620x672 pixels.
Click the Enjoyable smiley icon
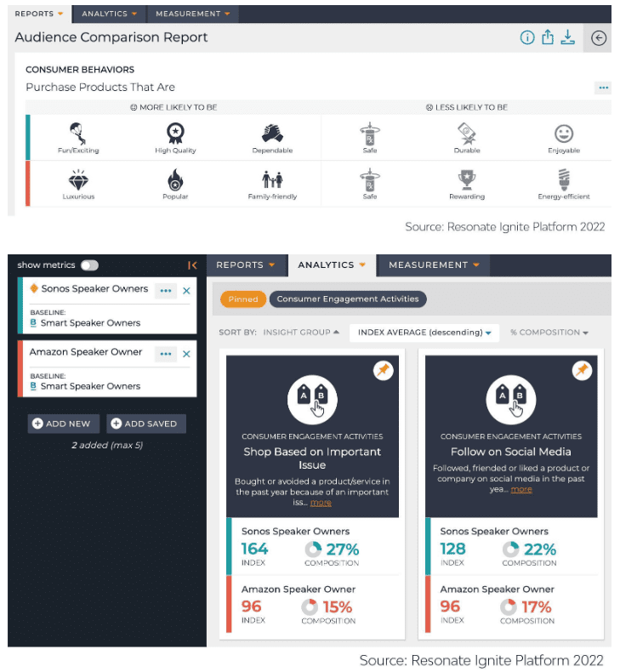coord(564,134)
